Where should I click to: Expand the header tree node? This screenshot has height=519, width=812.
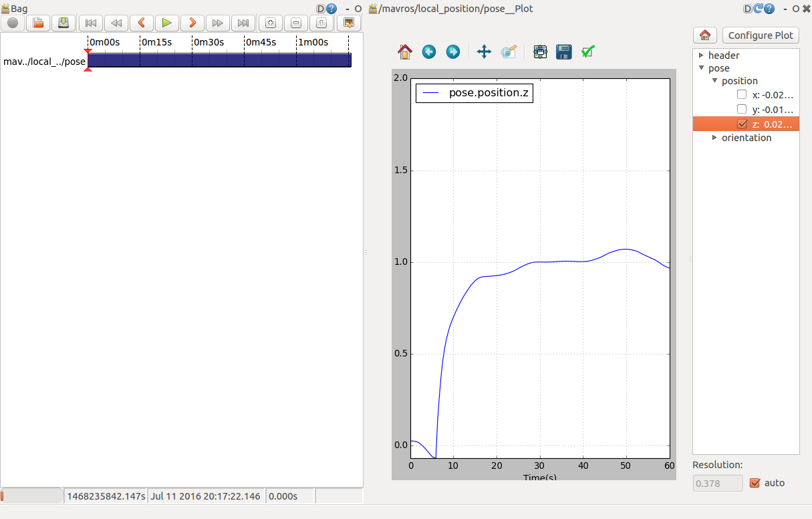701,56
